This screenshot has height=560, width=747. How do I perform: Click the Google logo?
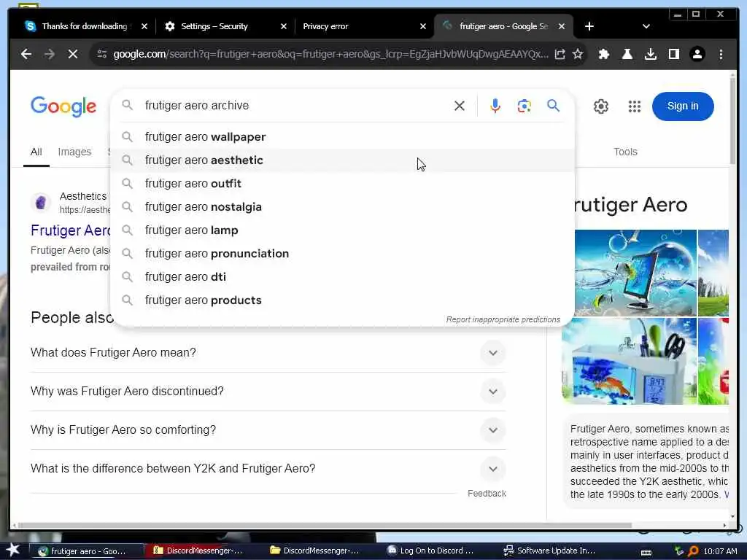63,106
